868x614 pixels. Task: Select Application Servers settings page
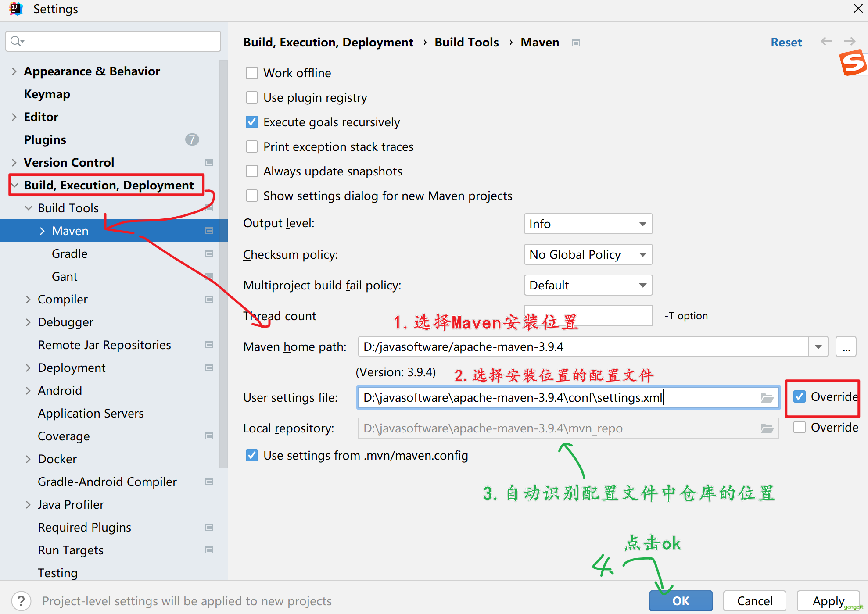coord(91,413)
